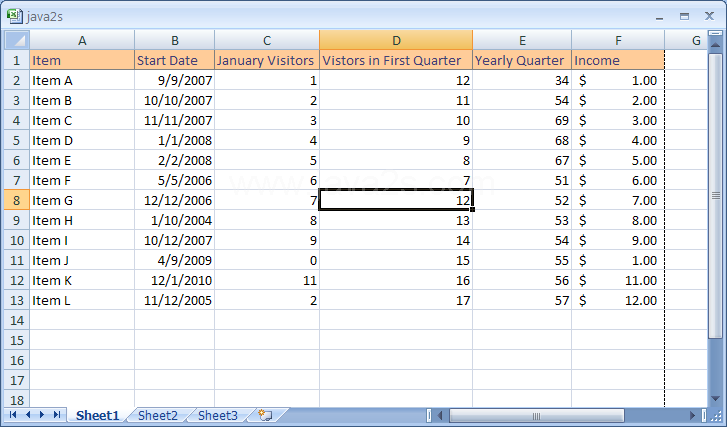
Task: Click vertical scrollbar up arrow
Action: coord(715,46)
